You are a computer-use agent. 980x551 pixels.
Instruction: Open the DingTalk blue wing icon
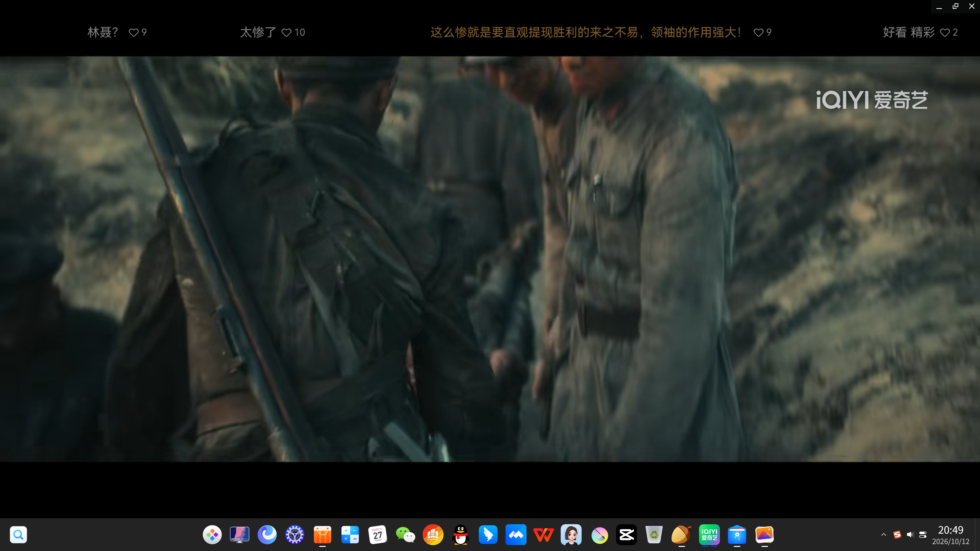tap(488, 535)
